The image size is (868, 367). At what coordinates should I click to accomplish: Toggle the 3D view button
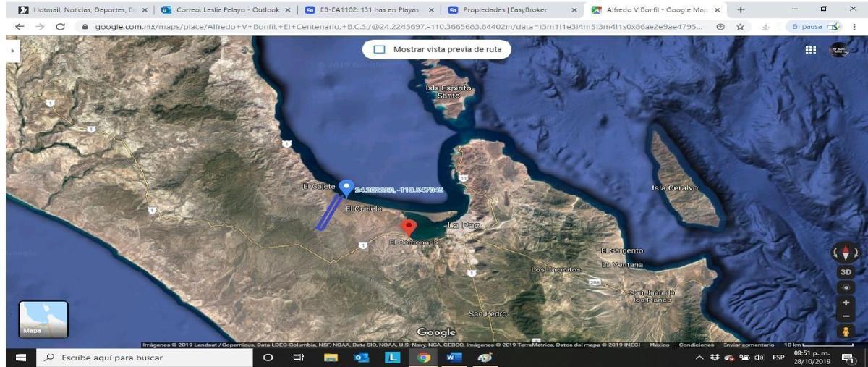[x=846, y=272]
